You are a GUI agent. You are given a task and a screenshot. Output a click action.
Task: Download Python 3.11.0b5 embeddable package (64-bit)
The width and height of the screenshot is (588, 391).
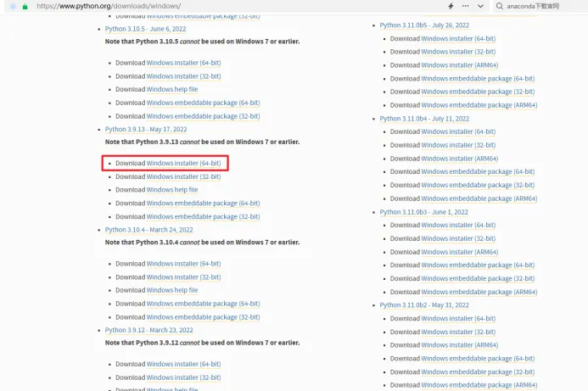pyautogui.click(x=478, y=79)
